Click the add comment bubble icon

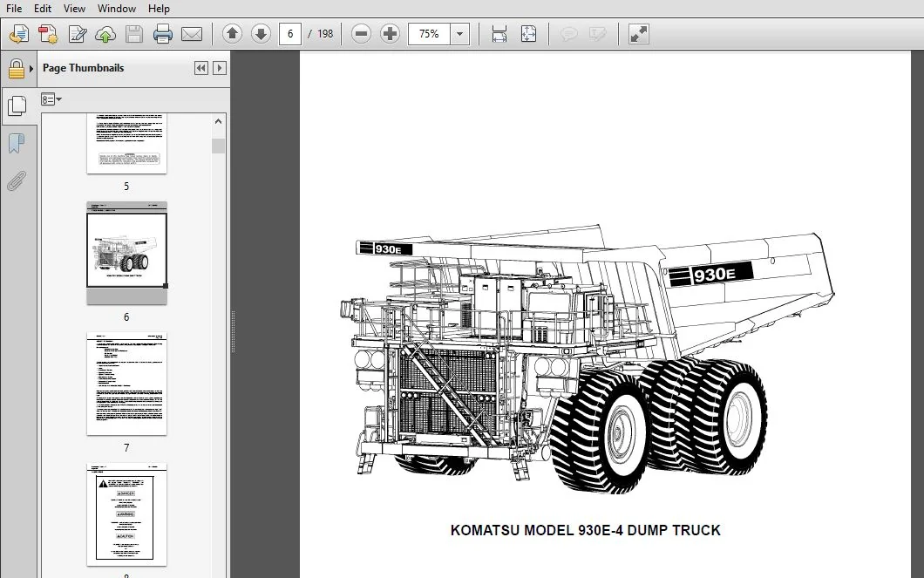click(x=568, y=34)
